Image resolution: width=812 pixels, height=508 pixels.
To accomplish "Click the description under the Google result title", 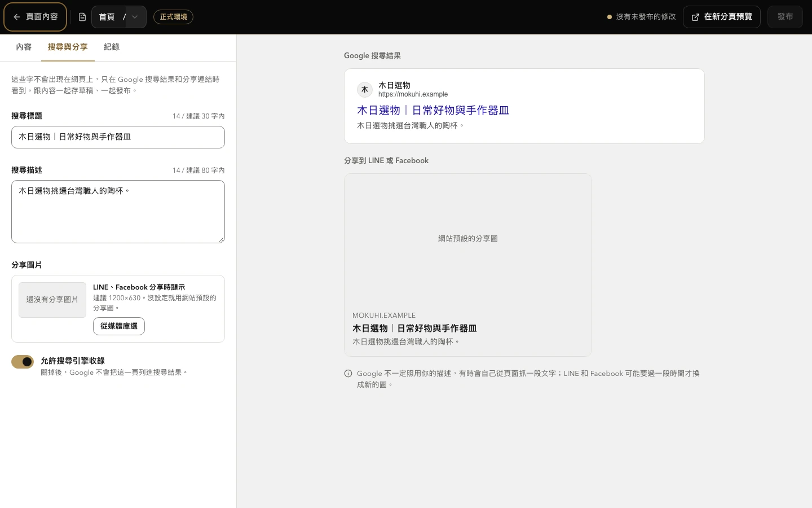I will point(411,126).
